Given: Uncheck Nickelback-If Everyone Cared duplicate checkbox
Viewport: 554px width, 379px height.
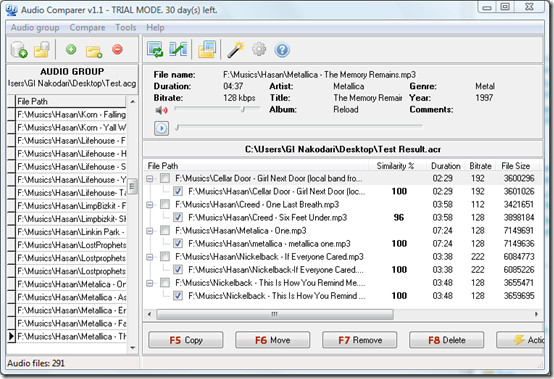Looking at the screenshot, I should click(x=178, y=270).
